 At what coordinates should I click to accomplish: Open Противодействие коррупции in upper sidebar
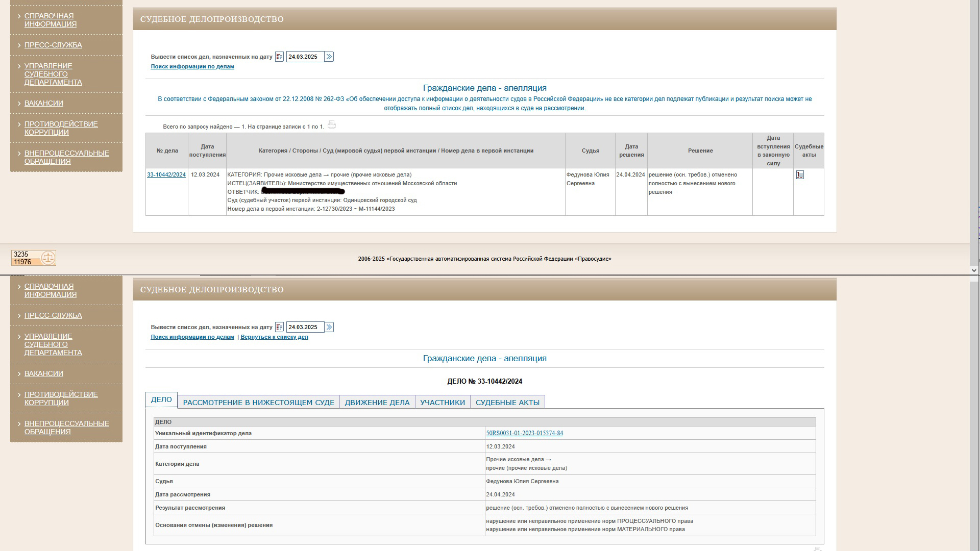click(61, 128)
